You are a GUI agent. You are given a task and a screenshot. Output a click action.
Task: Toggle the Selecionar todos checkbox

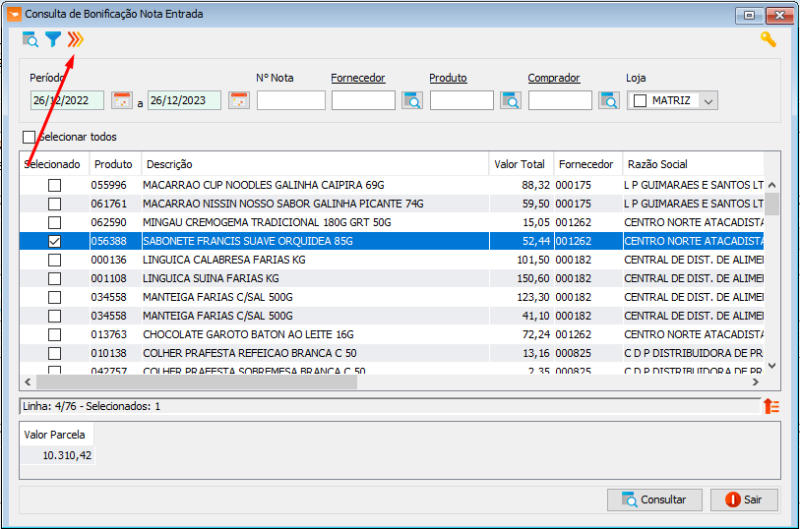(x=29, y=137)
